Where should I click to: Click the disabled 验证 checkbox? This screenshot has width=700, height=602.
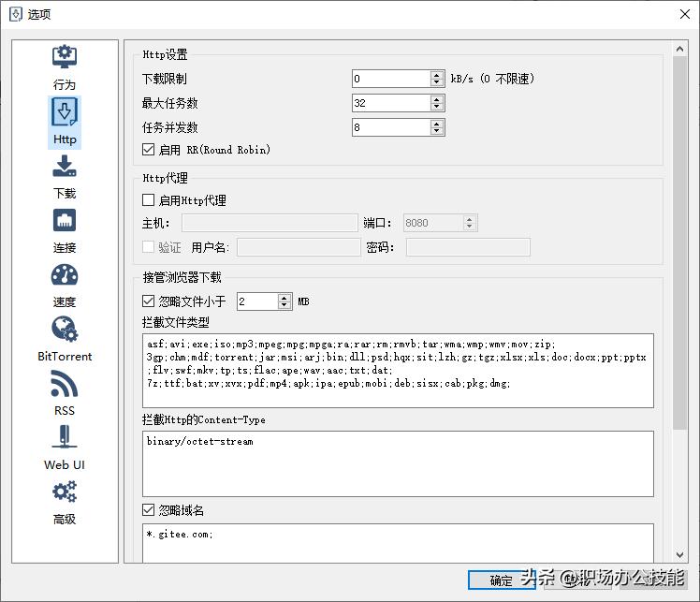click(x=148, y=247)
